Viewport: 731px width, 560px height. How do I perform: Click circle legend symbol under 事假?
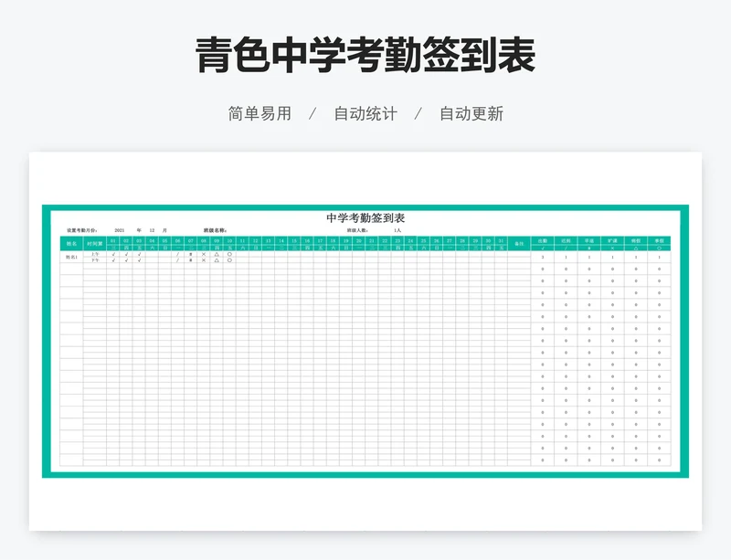click(x=659, y=248)
